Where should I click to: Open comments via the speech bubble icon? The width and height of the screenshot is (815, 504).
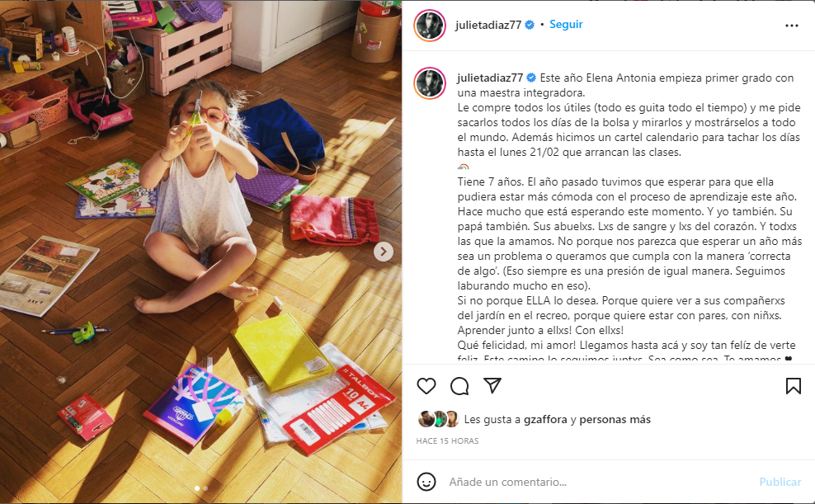coord(459,386)
